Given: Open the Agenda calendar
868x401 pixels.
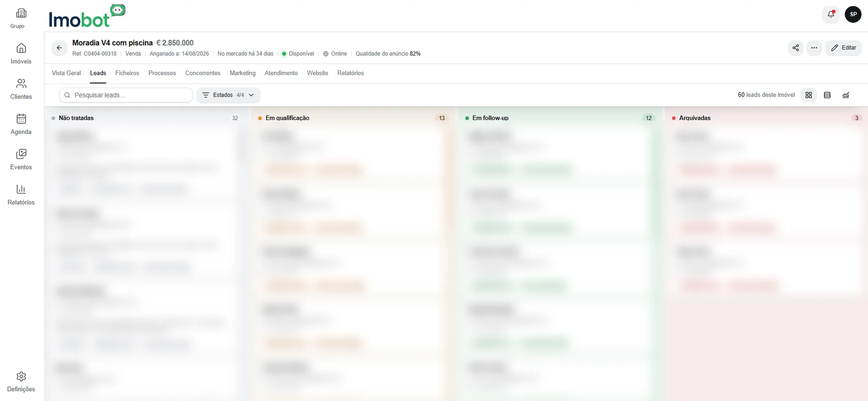Looking at the screenshot, I should 21,124.
